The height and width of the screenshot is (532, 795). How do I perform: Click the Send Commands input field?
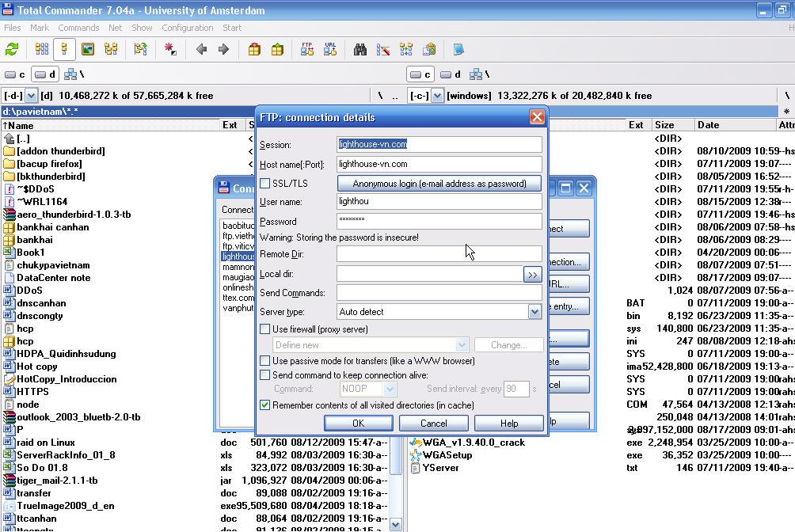coord(439,293)
